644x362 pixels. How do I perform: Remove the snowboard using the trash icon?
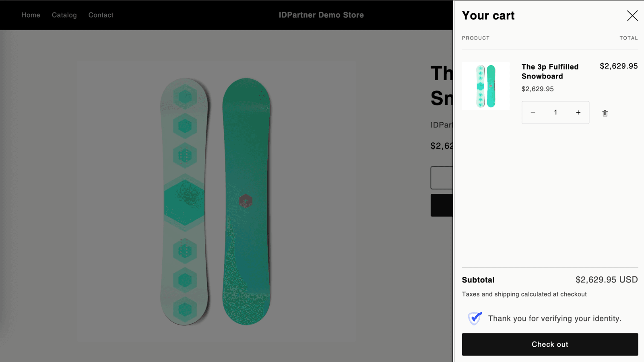[x=605, y=113]
